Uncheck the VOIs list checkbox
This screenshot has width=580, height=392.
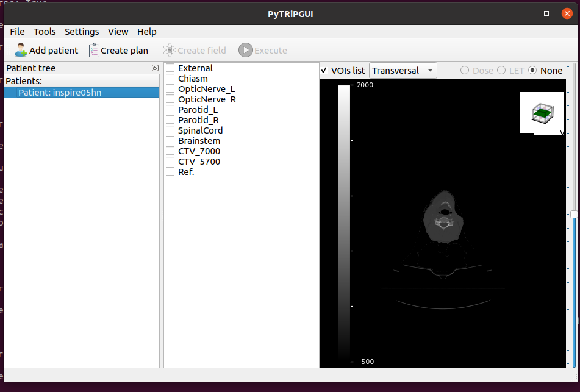pyautogui.click(x=324, y=70)
